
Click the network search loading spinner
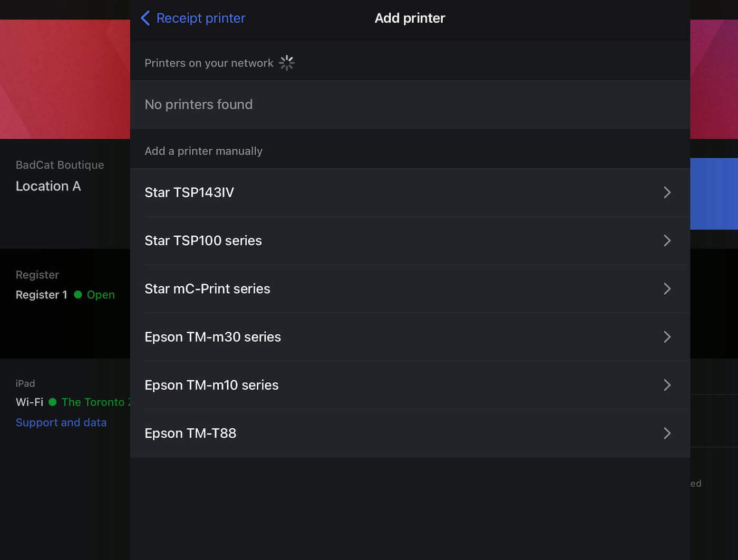tap(287, 63)
